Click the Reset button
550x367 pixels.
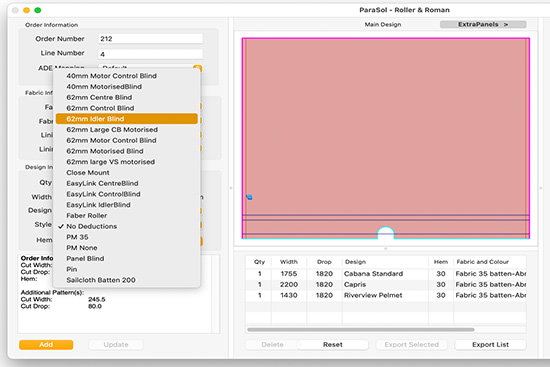[x=333, y=345]
